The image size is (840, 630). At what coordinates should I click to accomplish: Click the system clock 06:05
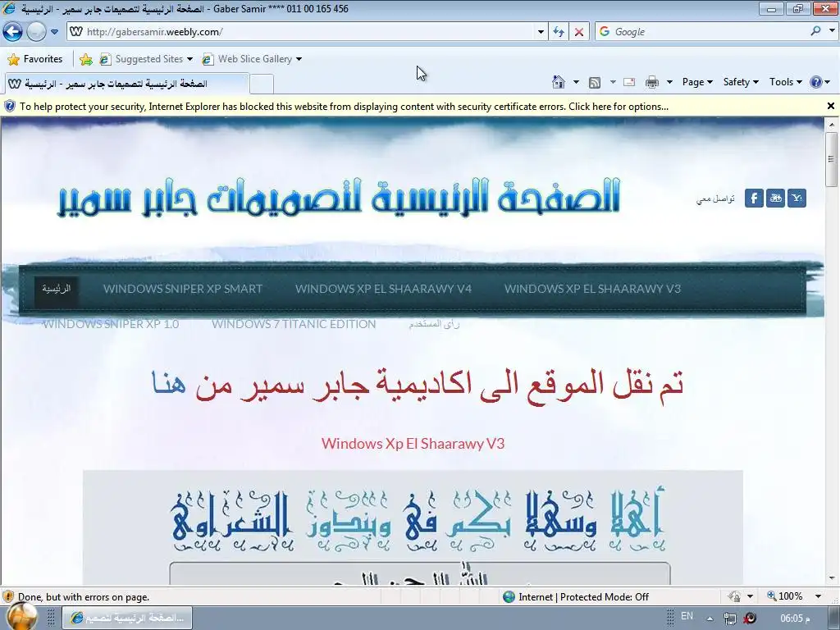(796, 619)
